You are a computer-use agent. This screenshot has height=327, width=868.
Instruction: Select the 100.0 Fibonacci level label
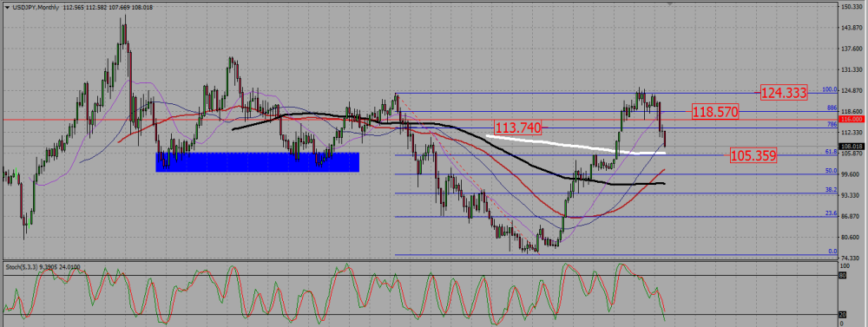click(x=829, y=89)
